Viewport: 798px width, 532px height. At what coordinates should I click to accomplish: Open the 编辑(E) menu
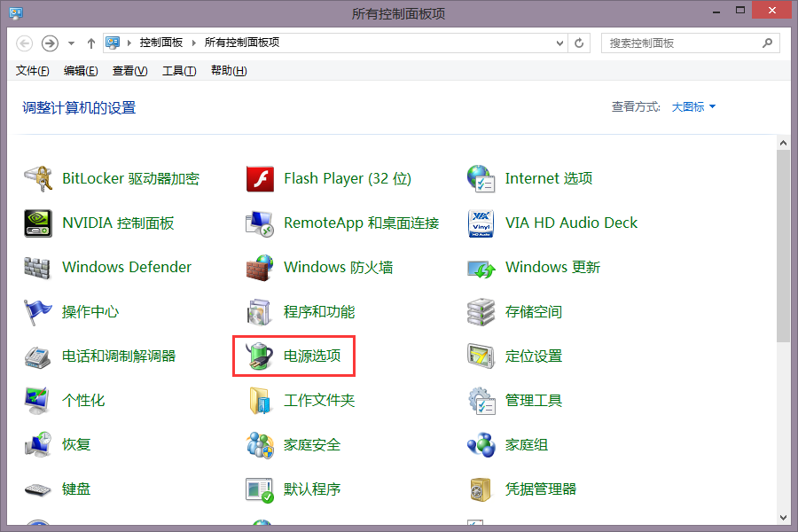pyautogui.click(x=81, y=71)
